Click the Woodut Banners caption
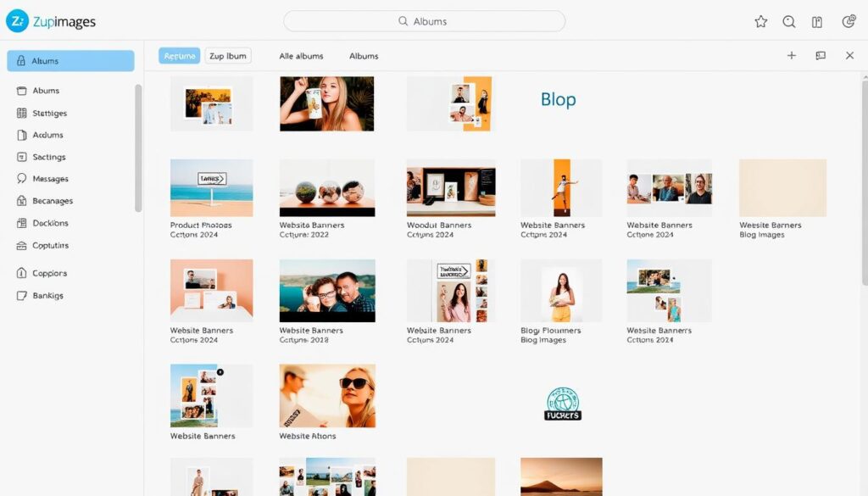Screen dimensions: 868x496 (439, 226)
